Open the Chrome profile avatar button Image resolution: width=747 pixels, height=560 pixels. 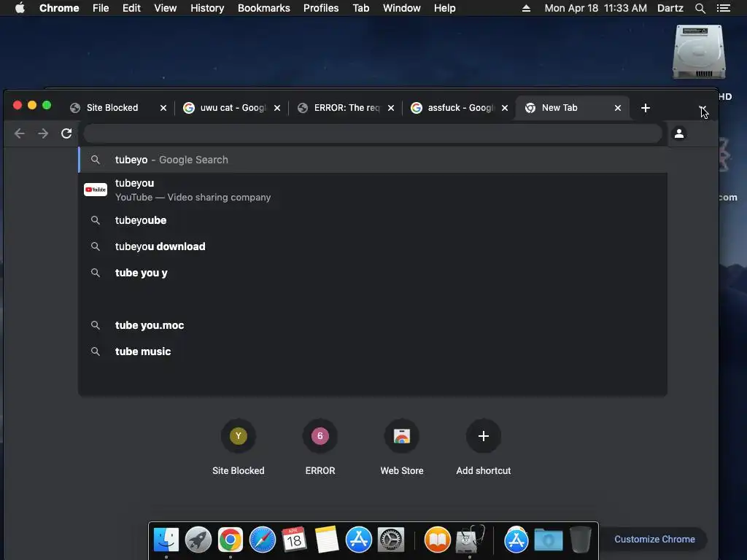click(x=679, y=134)
